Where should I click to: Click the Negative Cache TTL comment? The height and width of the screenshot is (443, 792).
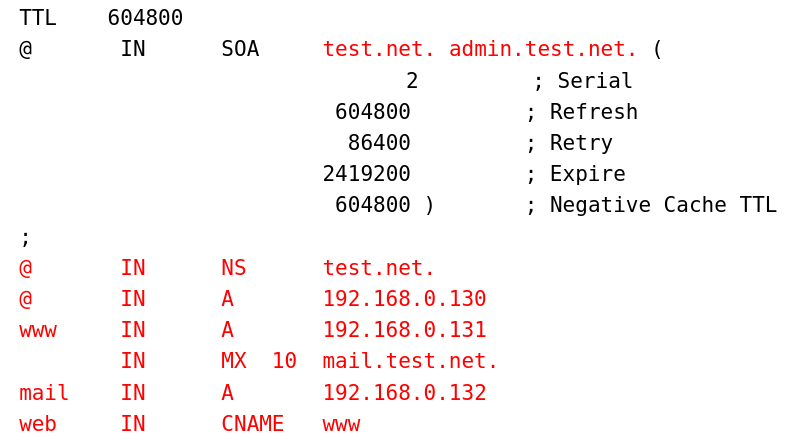[x=662, y=205]
